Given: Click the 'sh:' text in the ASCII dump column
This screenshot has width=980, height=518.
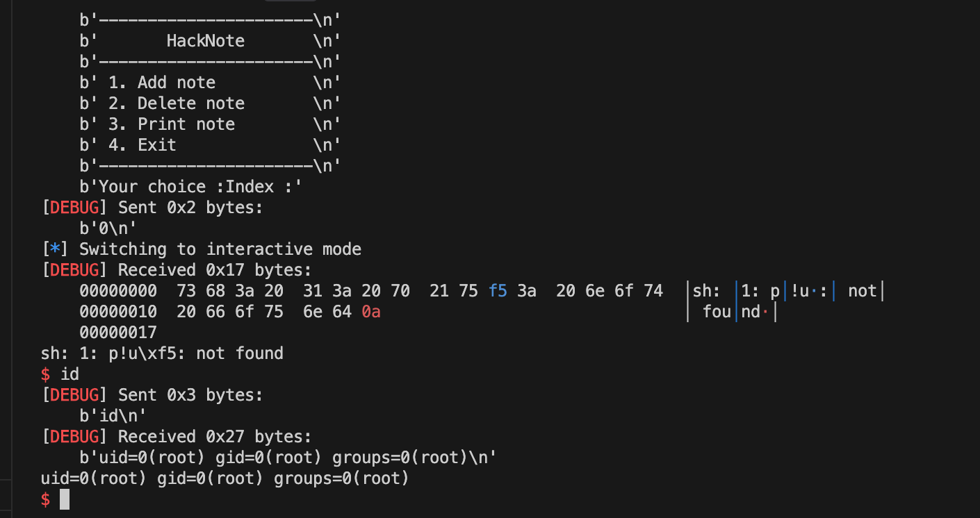Looking at the screenshot, I should [706, 291].
